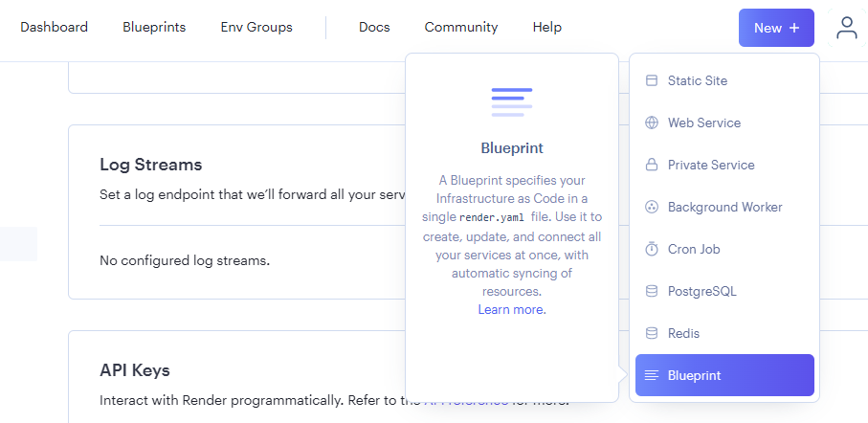Open the Dashboard nav item
868x423 pixels.
[55, 27]
